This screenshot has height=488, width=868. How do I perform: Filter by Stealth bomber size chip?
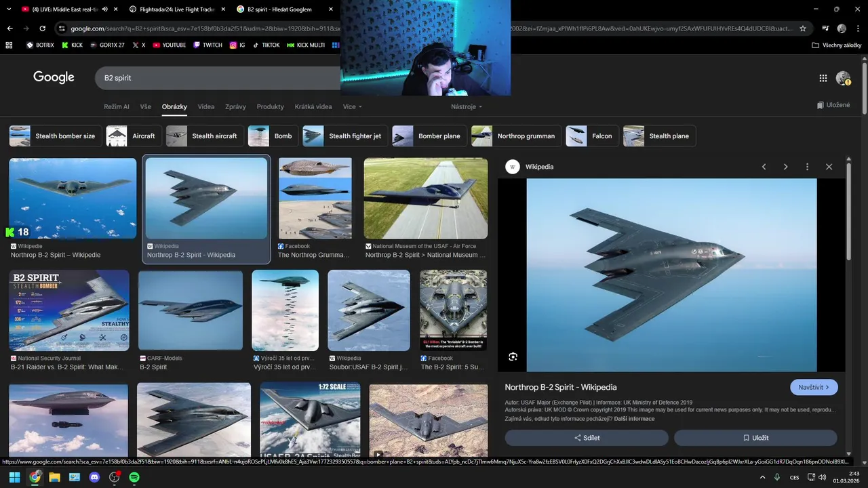[x=56, y=136]
